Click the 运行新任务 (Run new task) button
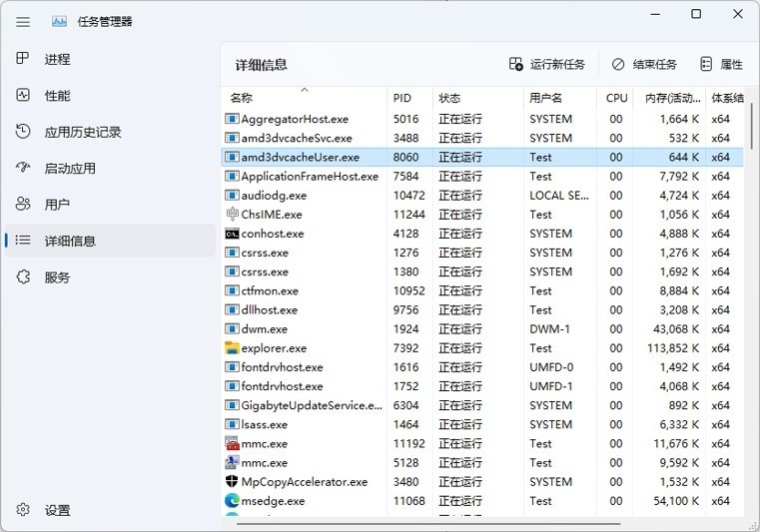 click(x=547, y=65)
